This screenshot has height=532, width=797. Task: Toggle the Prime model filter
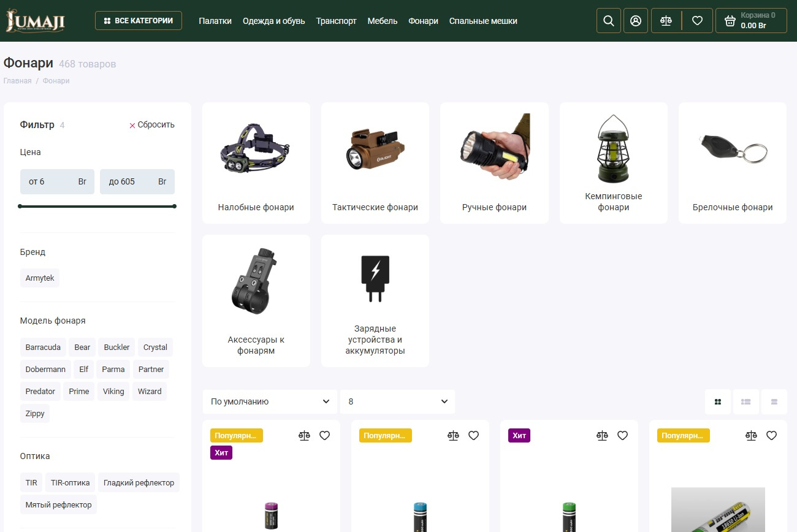click(x=79, y=392)
